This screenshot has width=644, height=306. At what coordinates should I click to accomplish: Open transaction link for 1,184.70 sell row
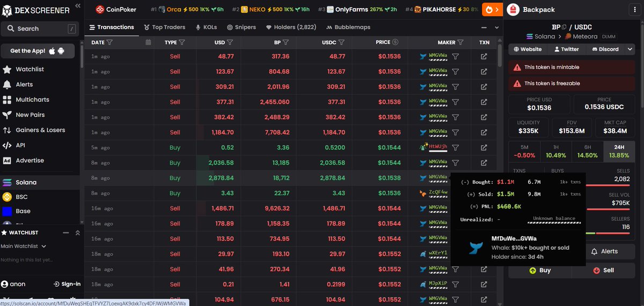point(484,132)
